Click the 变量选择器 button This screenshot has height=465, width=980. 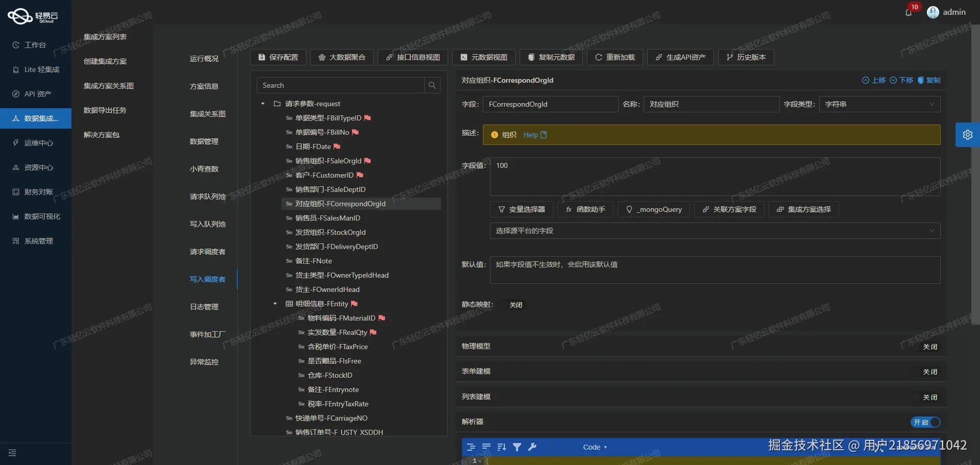(522, 209)
